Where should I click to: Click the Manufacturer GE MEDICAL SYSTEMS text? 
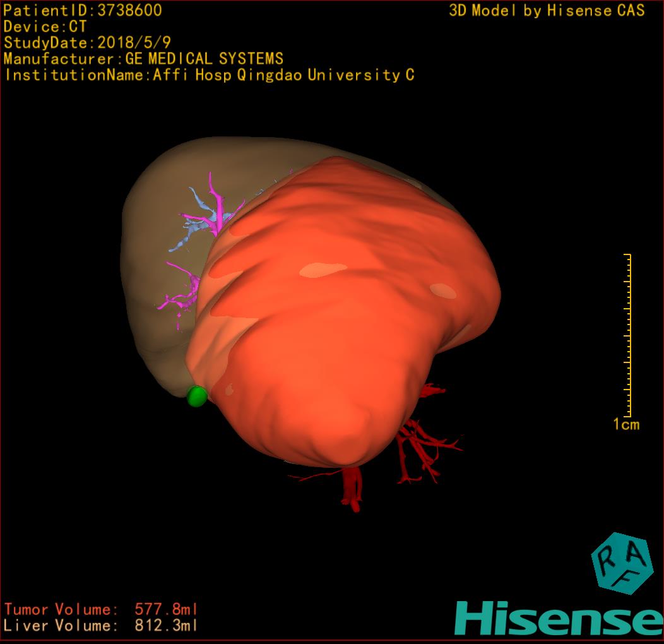pyautogui.click(x=143, y=59)
